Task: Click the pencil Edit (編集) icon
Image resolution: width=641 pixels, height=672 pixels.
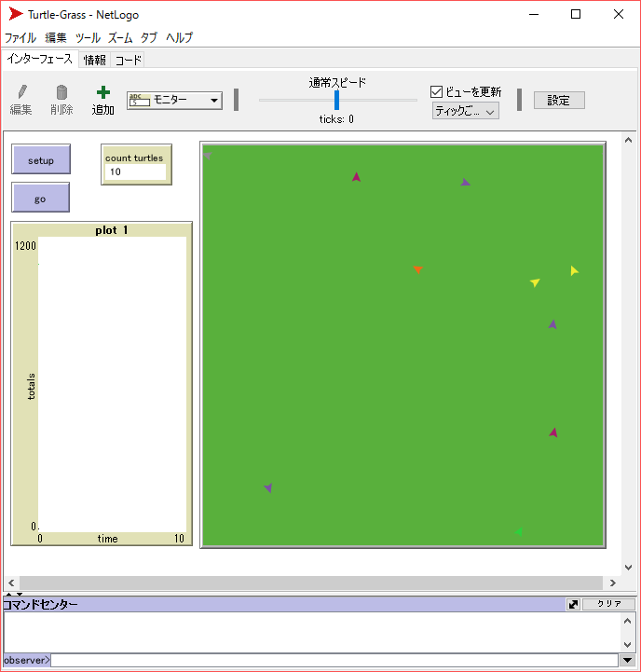Action: 21,92
